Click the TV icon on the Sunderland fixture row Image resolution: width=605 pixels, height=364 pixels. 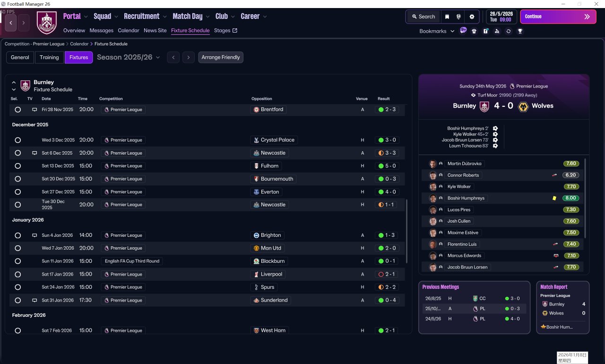click(35, 300)
